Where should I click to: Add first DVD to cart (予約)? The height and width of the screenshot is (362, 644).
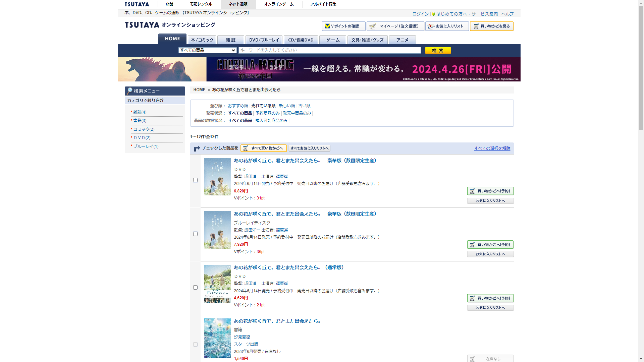490,191
